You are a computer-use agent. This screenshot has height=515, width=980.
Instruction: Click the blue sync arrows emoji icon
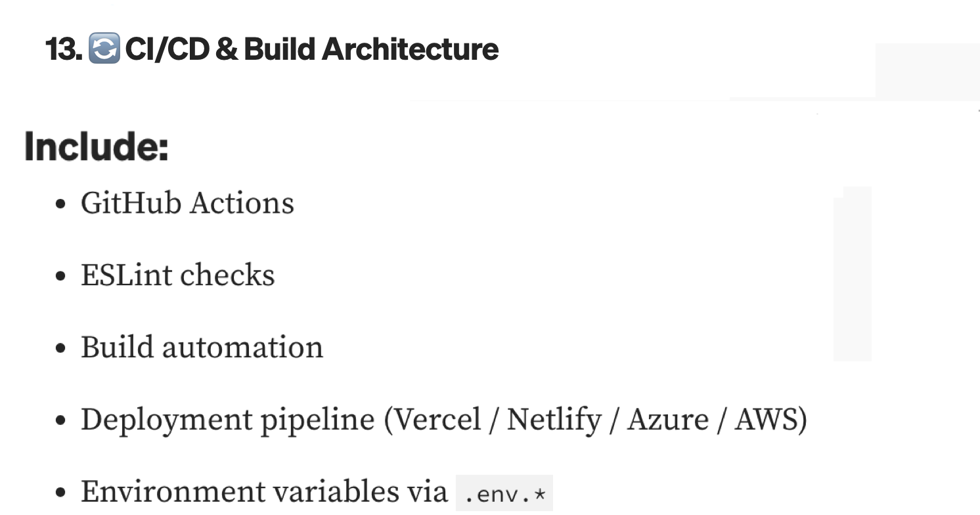pos(104,49)
